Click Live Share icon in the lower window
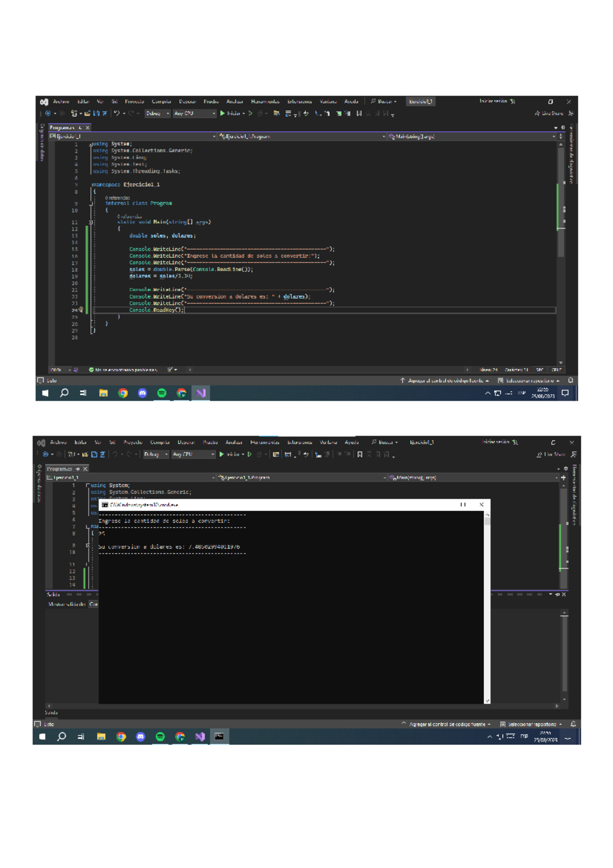This screenshot has width=613, height=868. click(x=539, y=454)
